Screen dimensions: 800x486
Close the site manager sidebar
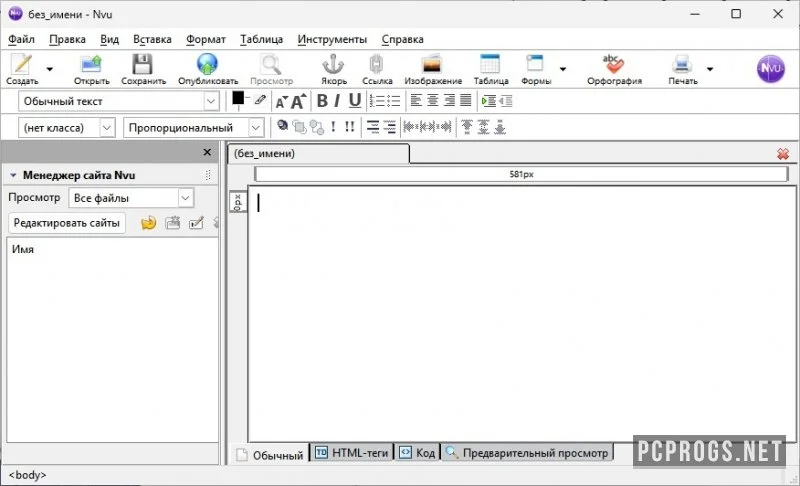[x=207, y=152]
